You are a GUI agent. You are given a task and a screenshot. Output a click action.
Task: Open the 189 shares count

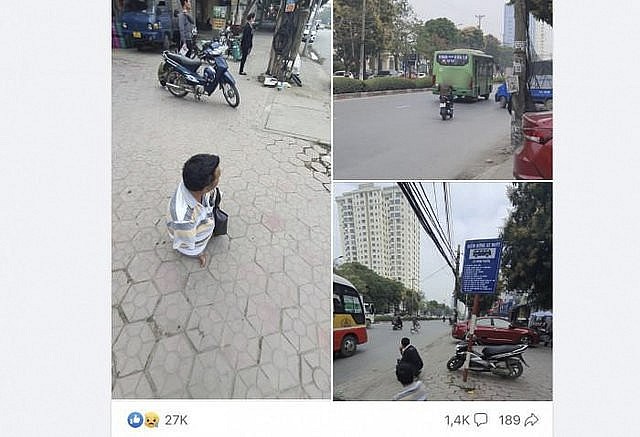pyautogui.click(x=509, y=420)
